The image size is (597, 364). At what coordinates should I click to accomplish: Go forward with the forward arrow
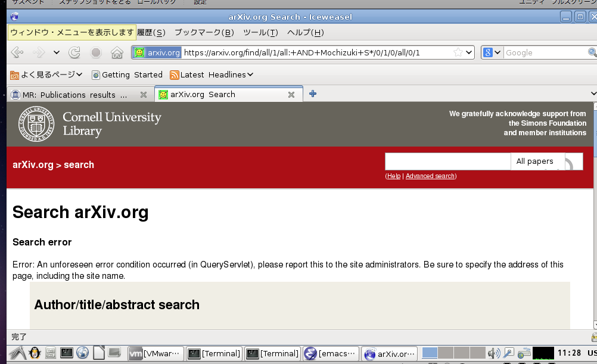39,52
